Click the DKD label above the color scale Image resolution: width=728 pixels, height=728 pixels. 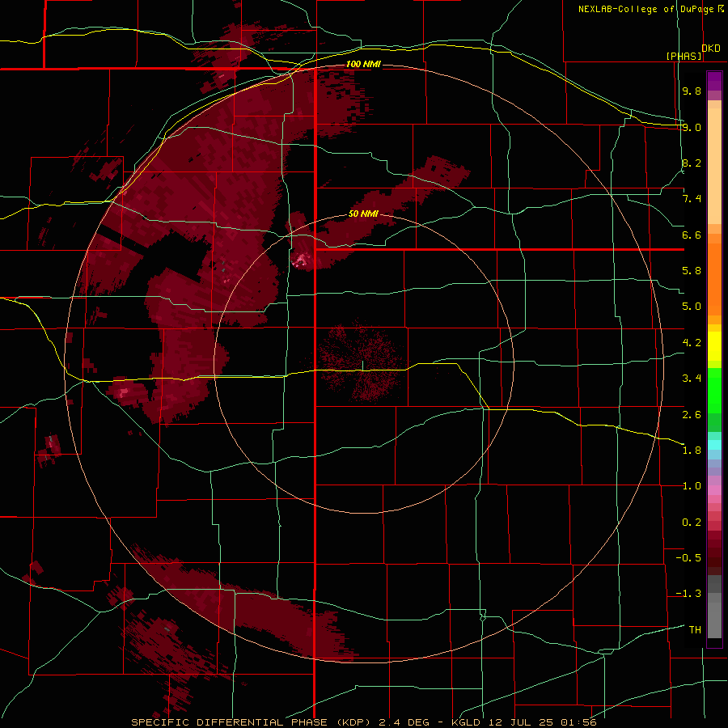click(x=711, y=49)
